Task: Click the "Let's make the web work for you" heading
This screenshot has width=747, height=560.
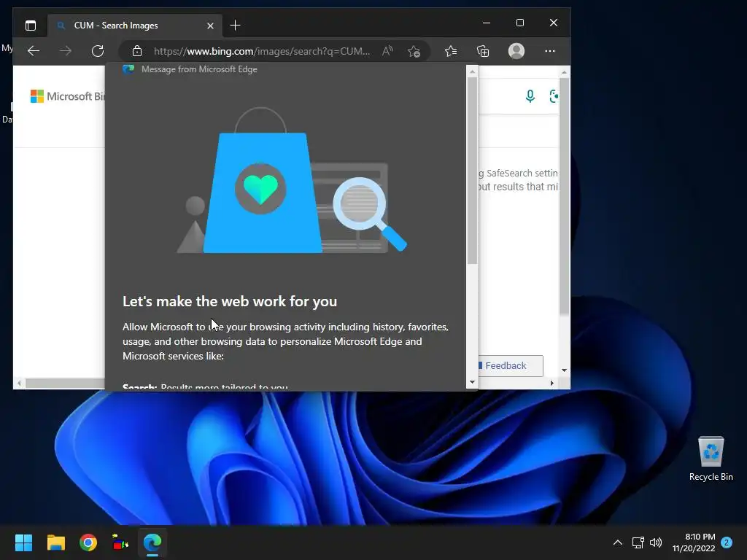Action: pos(230,301)
